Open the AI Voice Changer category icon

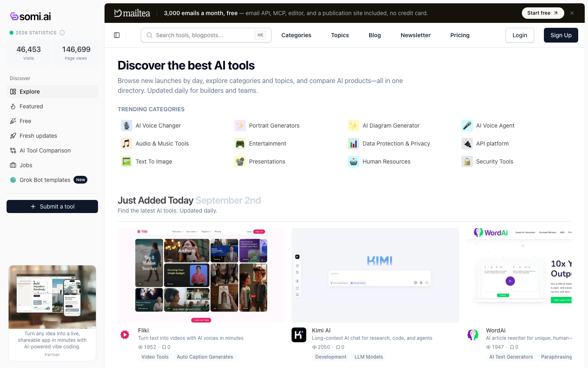pyautogui.click(x=127, y=126)
